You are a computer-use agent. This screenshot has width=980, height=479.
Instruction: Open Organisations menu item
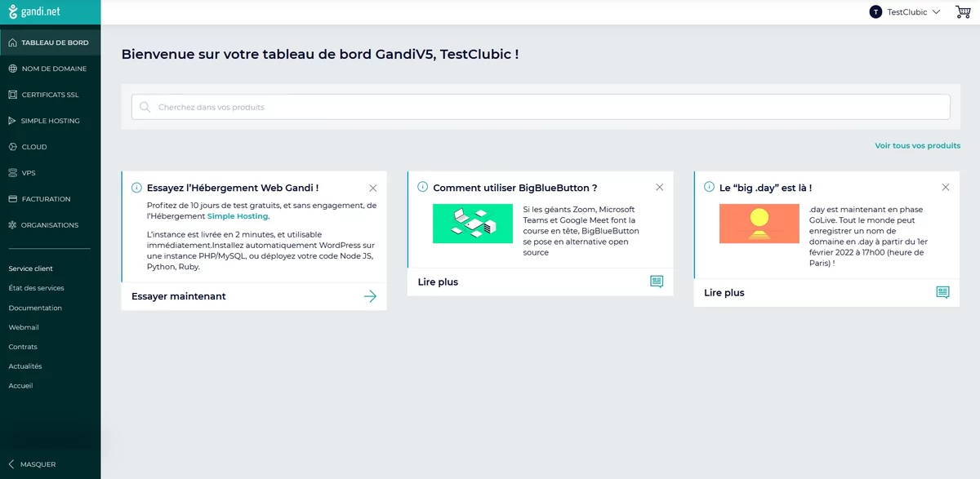tap(50, 225)
